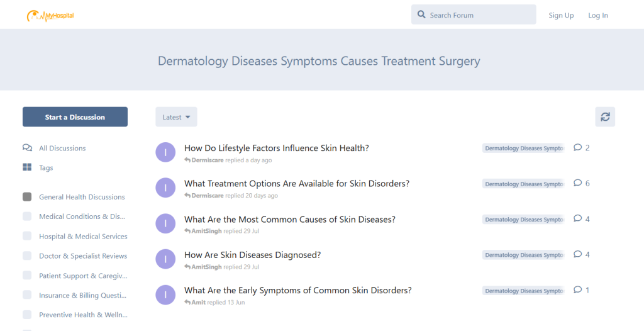
Task: Click the Sign Up link
Action: pyautogui.click(x=561, y=15)
